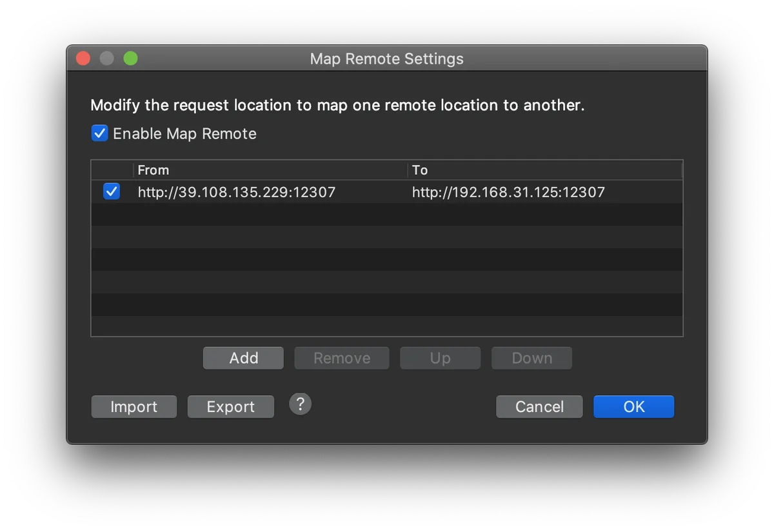Viewport: 774px width, 532px height.
Task: Import mapping settings
Action: coord(134,407)
